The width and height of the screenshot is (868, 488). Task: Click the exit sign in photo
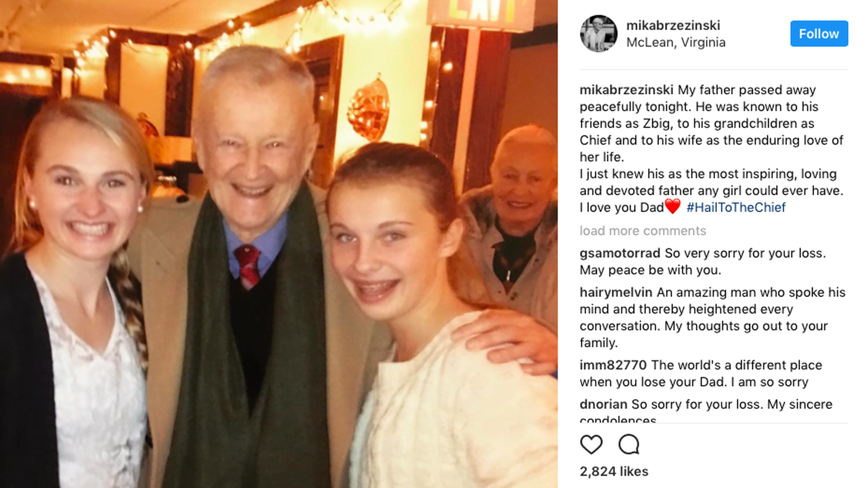coord(480,14)
